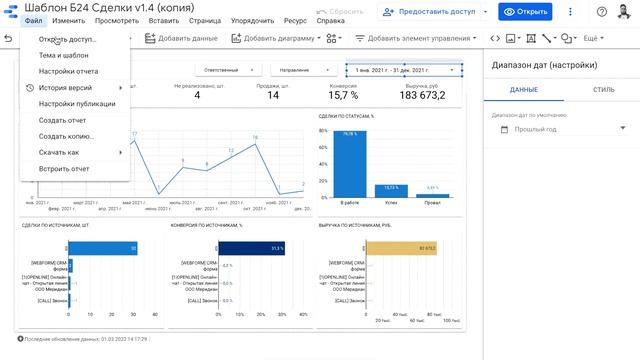Open Добавить элемент управления dropdown
640x360 pixels.
tap(416, 38)
